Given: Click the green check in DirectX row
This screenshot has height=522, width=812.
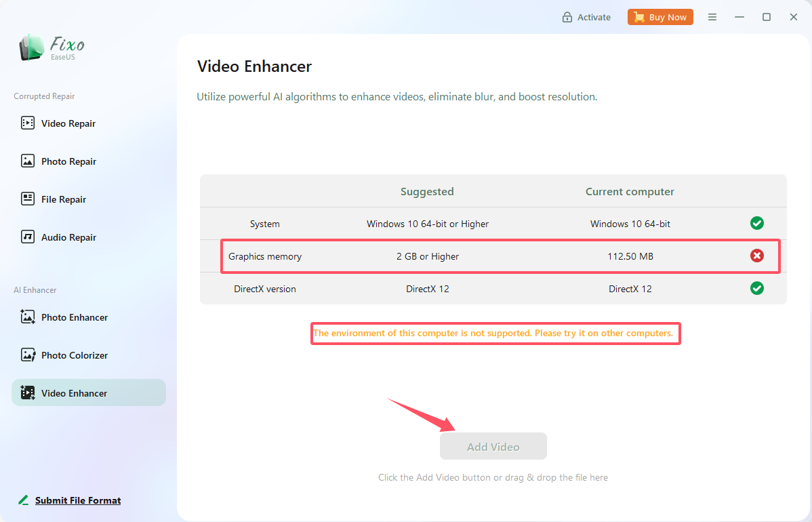Looking at the screenshot, I should 756,288.
